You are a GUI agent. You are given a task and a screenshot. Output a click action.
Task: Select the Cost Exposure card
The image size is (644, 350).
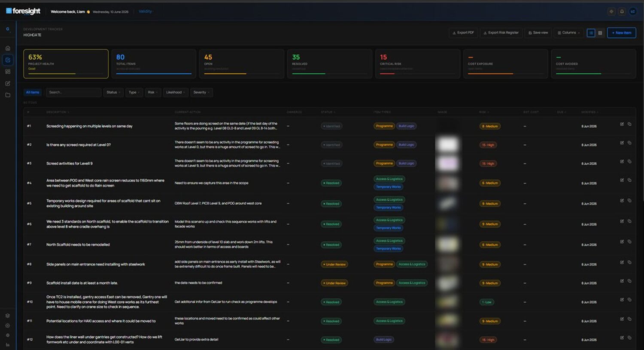(x=505, y=63)
